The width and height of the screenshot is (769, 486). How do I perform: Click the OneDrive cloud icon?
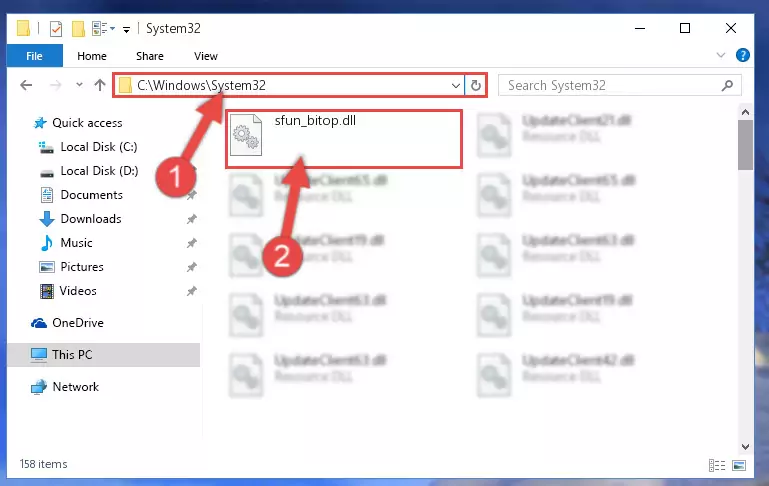39,323
